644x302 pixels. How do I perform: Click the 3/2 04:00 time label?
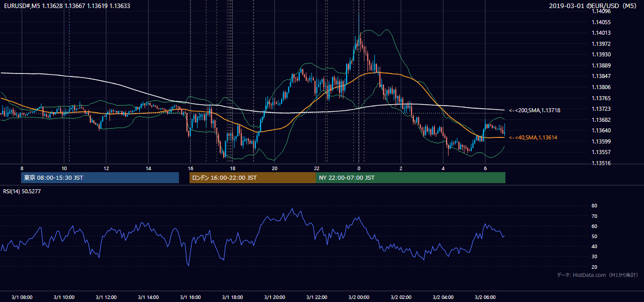443,297
